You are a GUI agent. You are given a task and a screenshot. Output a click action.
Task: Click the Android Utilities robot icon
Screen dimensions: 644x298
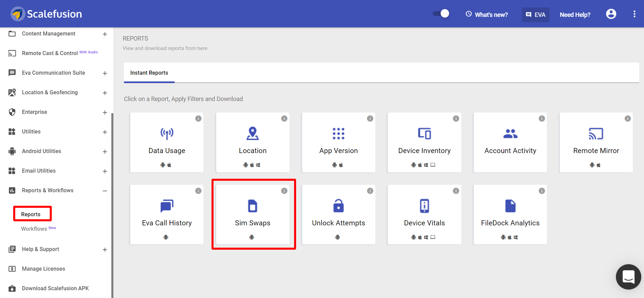pyautogui.click(x=12, y=151)
